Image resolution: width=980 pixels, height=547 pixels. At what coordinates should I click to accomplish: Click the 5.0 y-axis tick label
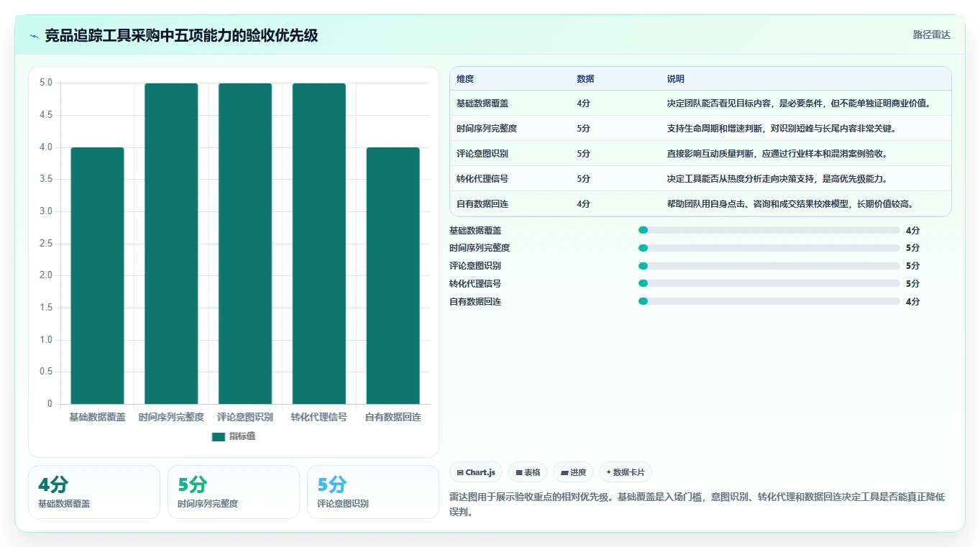click(x=46, y=83)
